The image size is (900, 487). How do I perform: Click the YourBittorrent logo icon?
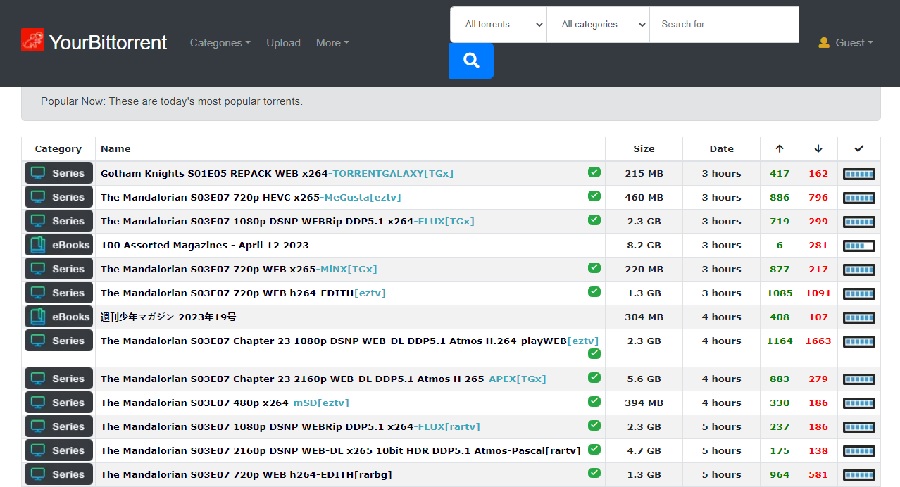(32, 40)
